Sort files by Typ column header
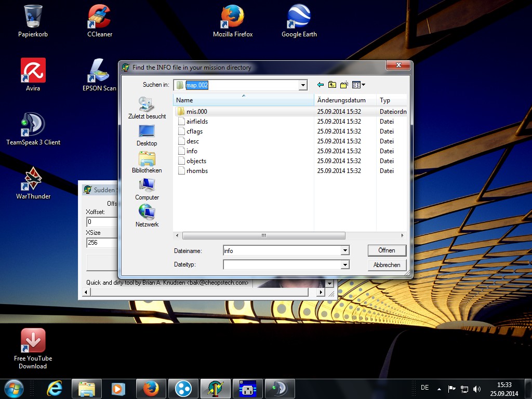This screenshot has width=532, height=399. pos(392,100)
